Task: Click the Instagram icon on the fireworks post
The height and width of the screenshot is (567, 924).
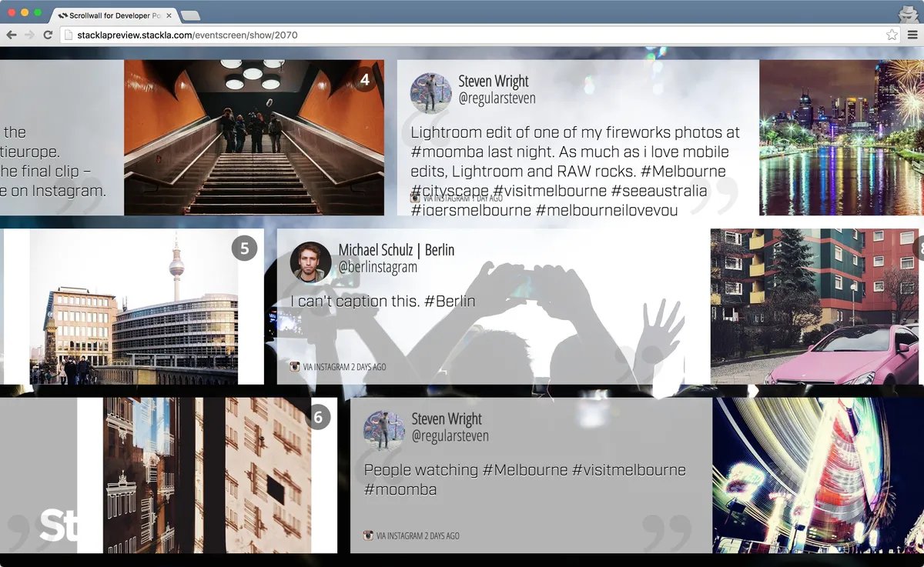Action: tap(415, 197)
